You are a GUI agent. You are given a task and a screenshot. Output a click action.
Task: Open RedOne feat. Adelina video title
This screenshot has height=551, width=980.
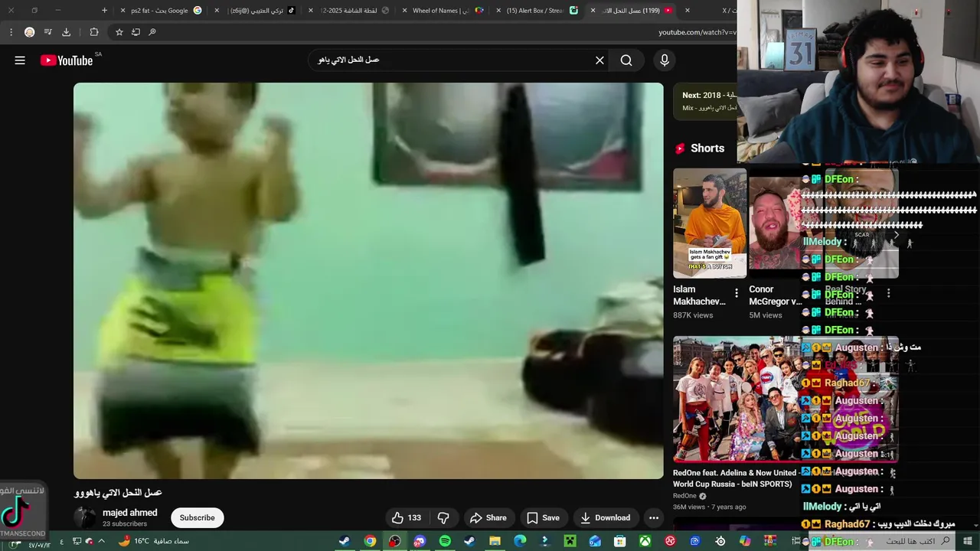[x=735, y=478]
